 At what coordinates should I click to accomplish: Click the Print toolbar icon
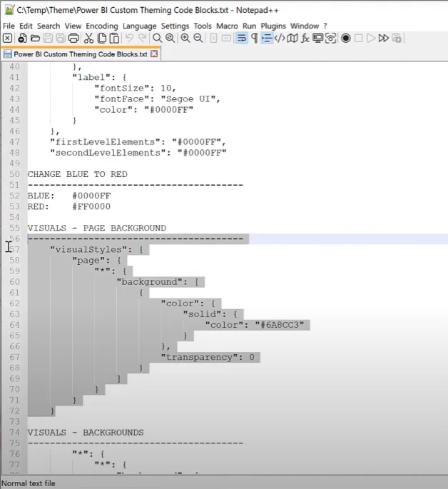(x=73, y=39)
